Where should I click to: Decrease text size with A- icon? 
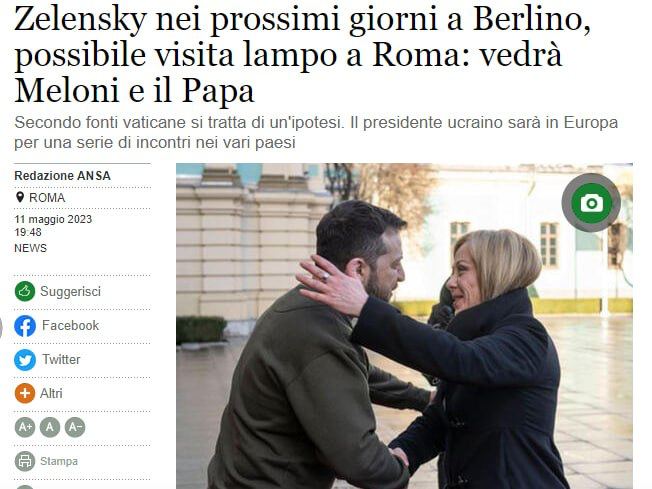click(75, 427)
